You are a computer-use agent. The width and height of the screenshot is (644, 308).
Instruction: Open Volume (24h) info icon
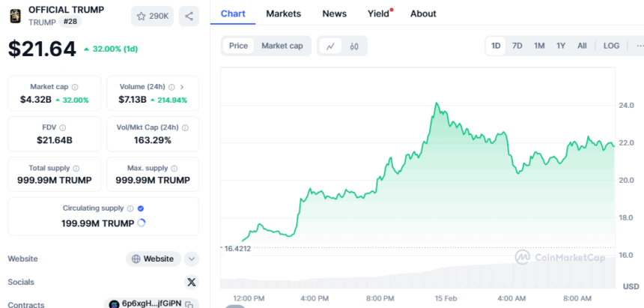click(x=171, y=87)
